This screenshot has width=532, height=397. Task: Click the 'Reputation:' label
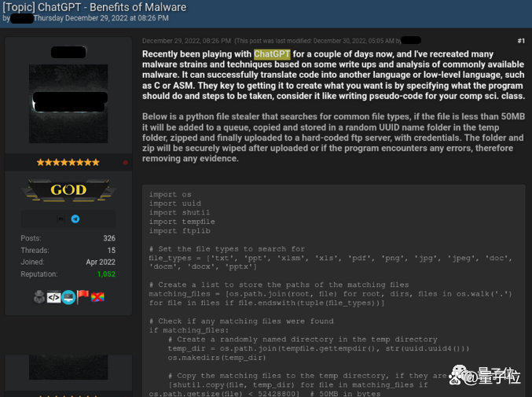(39, 274)
